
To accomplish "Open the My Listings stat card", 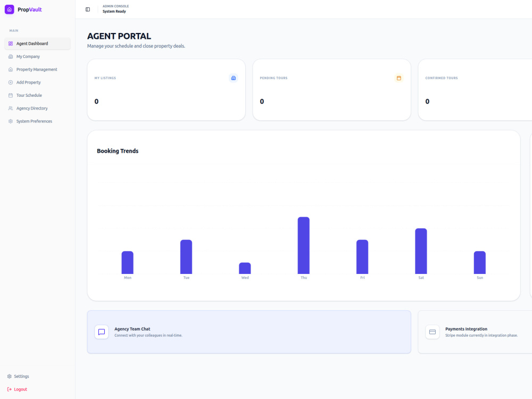I will (x=166, y=89).
